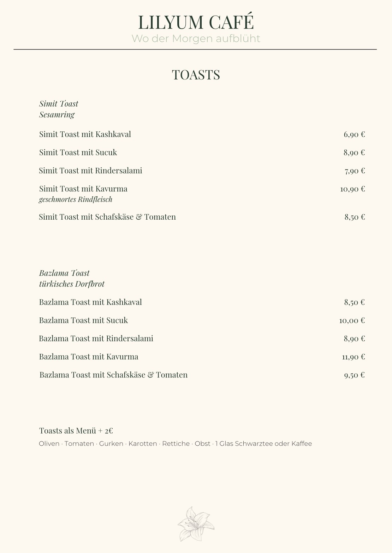This screenshot has width=392, height=553.
Task: Select Bazlama Toast mit Kavurma
Action: click(89, 357)
